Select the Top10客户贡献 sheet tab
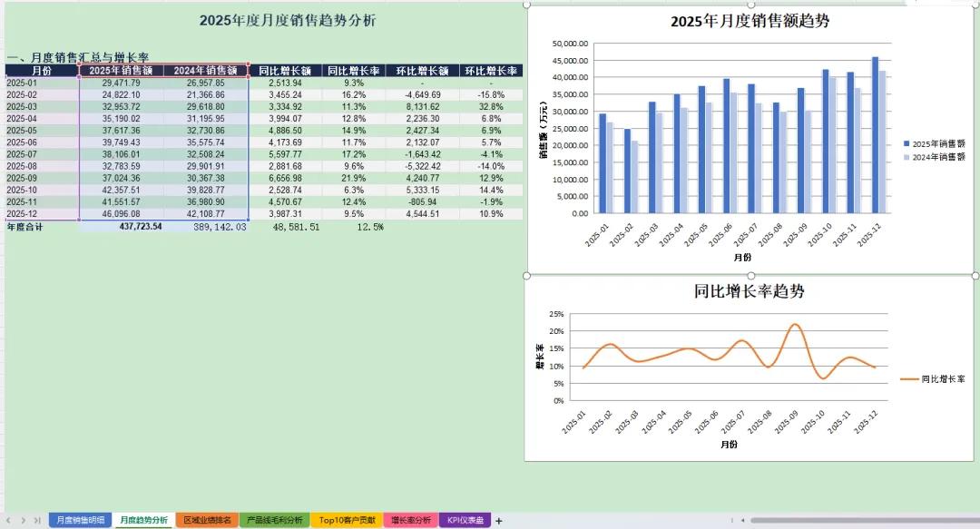The height and width of the screenshot is (529, 980). (x=347, y=520)
